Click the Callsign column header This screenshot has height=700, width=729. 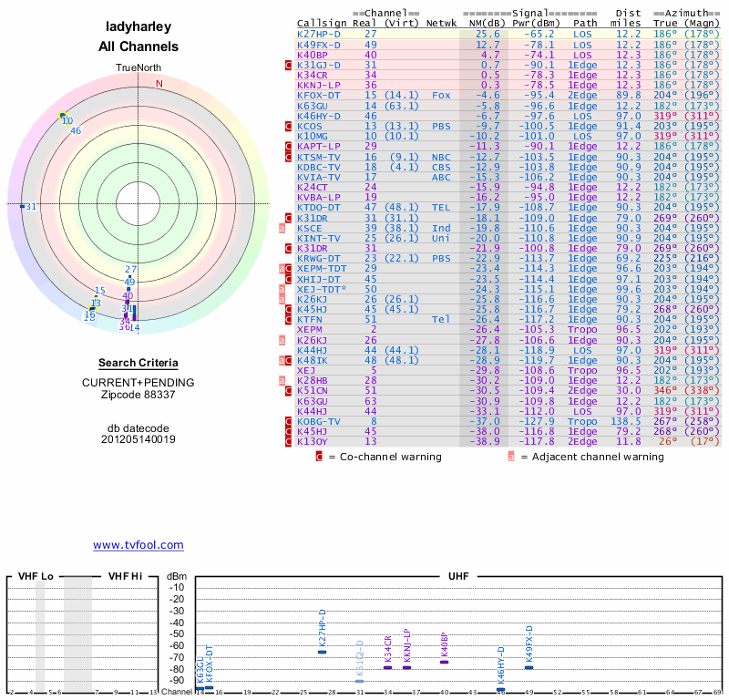pyautogui.click(x=323, y=23)
